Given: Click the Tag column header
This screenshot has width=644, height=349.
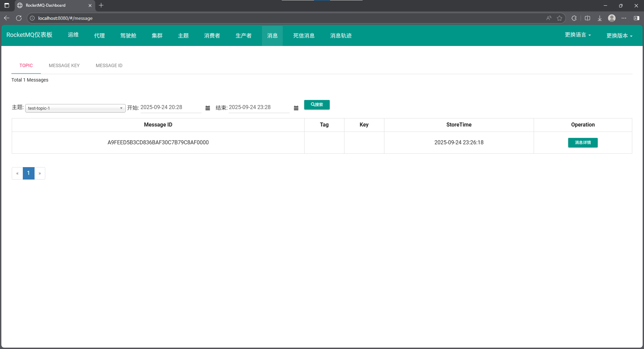Looking at the screenshot, I should [x=324, y=124].
